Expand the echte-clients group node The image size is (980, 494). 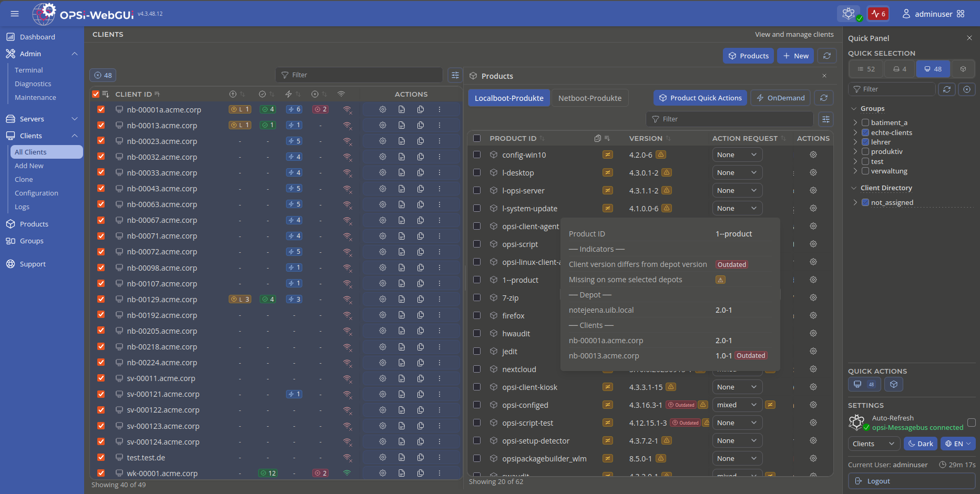pyautogui.click(x=855, y=132)
